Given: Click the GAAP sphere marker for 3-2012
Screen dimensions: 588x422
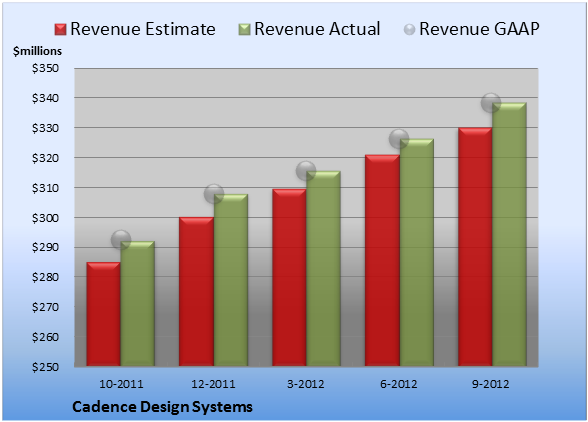Looking at the screenshot, I should pyautogui.click(x=306, y=171).
